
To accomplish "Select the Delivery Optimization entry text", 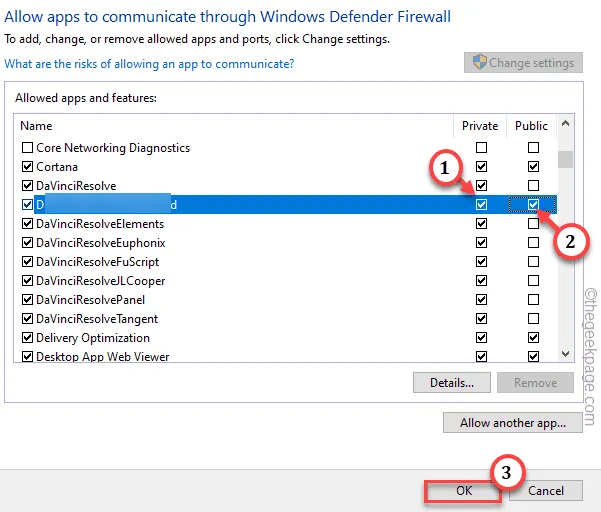I will click(93, 338).
